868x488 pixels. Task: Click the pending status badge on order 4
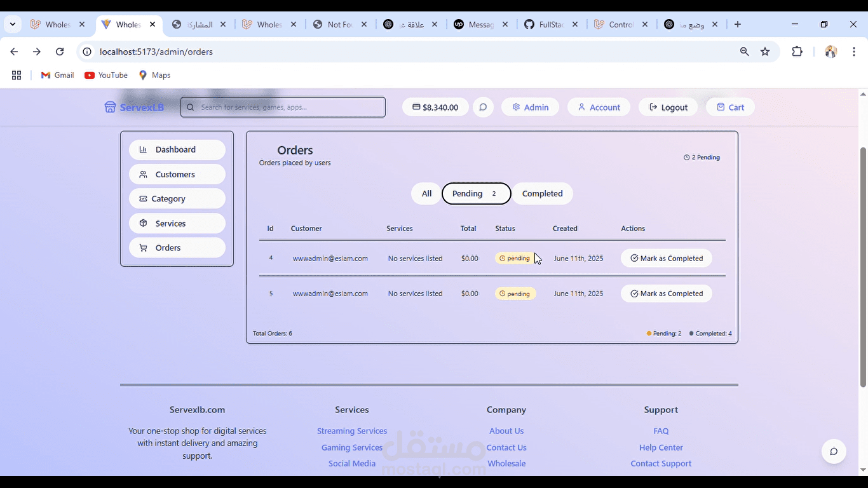(x=515, y=259)
